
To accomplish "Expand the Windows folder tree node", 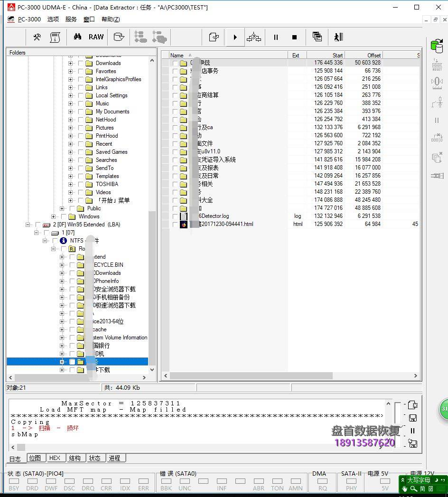I will (x=53, y=216).
